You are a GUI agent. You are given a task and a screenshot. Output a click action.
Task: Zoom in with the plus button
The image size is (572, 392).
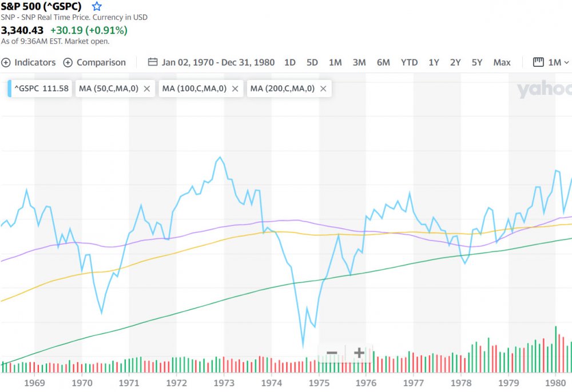coord(359,353)
